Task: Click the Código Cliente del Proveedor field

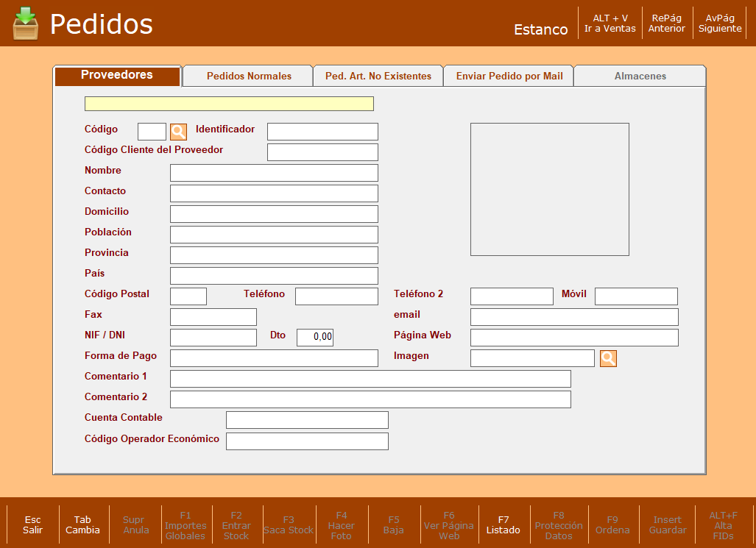Action: point(322,152)
